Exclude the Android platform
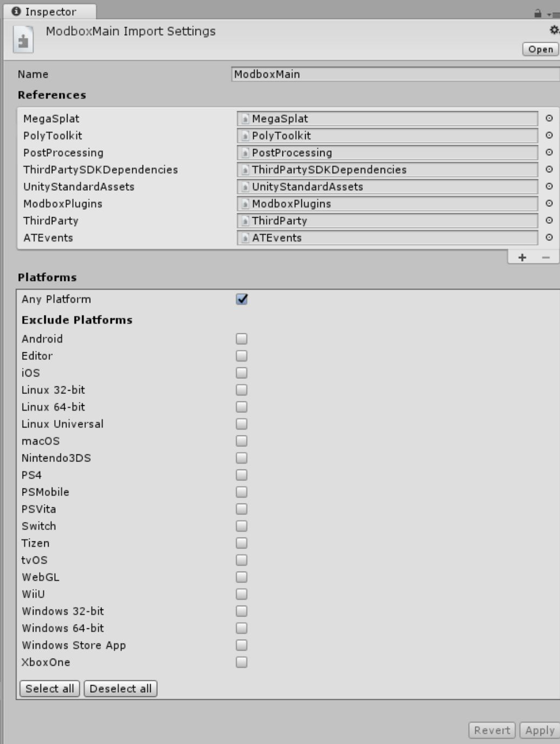Screen dimensions: 560x744 tap(241, 339)
